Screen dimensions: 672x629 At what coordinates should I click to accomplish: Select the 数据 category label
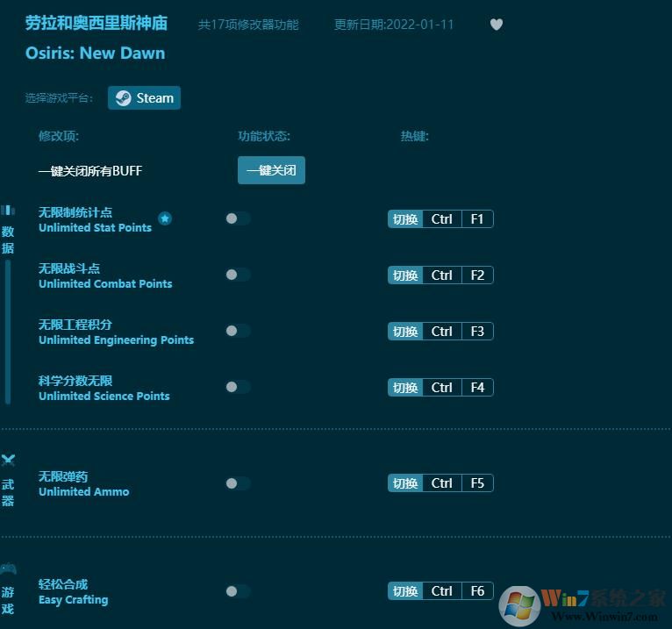pyautogui.click(x=8, y=240)
